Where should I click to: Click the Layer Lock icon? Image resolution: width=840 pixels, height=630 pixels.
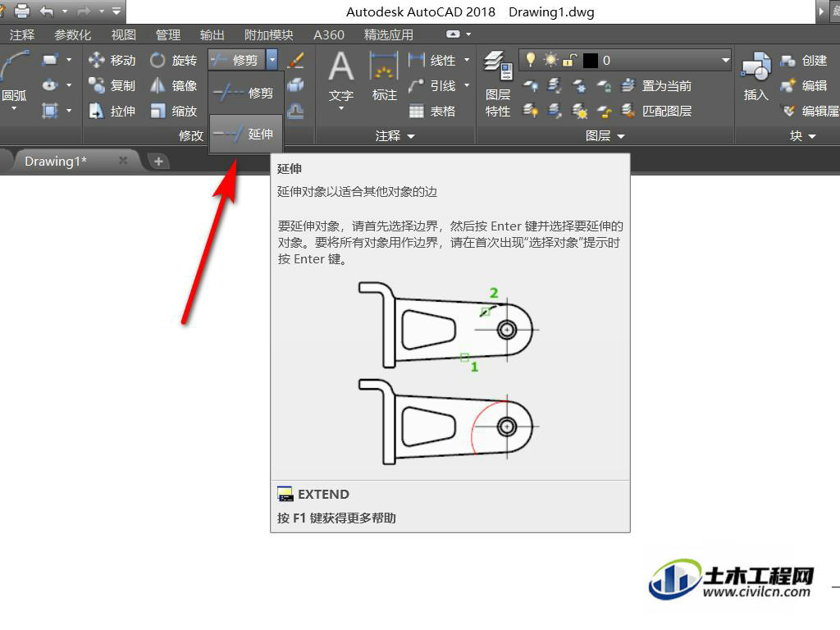[x=604, y=85]
